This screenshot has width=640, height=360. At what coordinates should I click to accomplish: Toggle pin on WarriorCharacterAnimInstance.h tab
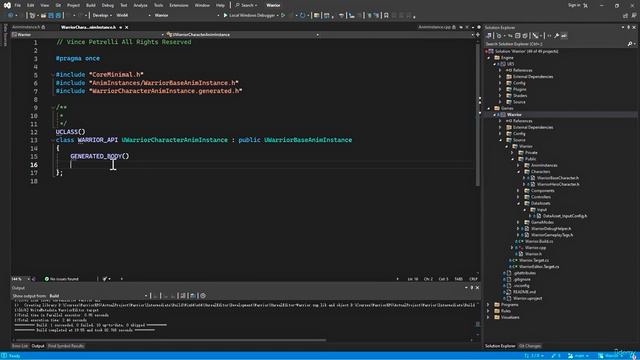[120, 27]
